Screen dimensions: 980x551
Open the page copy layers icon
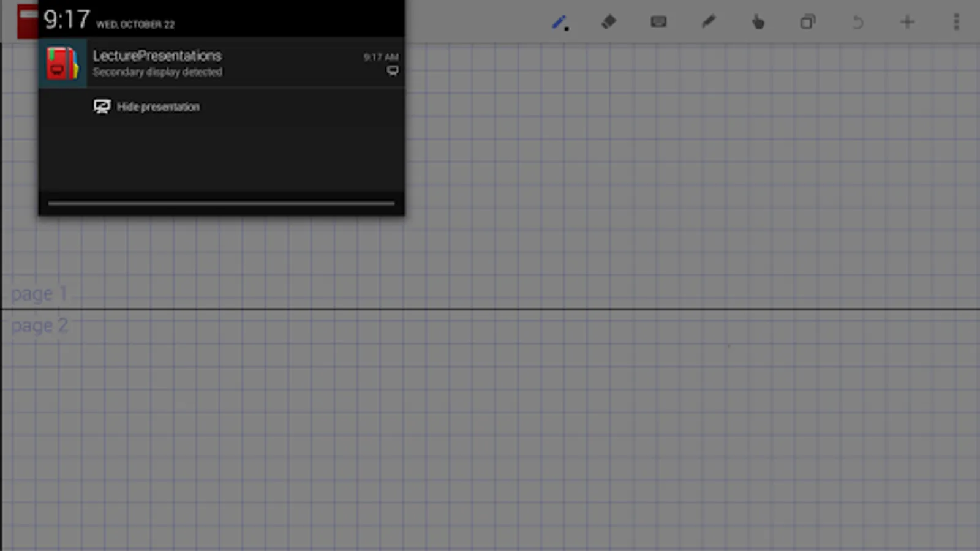(808, 22)
